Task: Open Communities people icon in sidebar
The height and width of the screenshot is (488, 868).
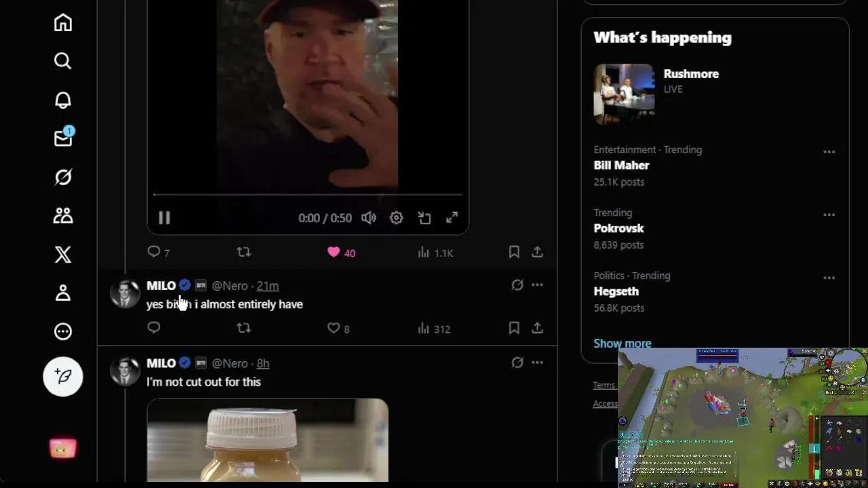Action: click(x=63, y=216)
